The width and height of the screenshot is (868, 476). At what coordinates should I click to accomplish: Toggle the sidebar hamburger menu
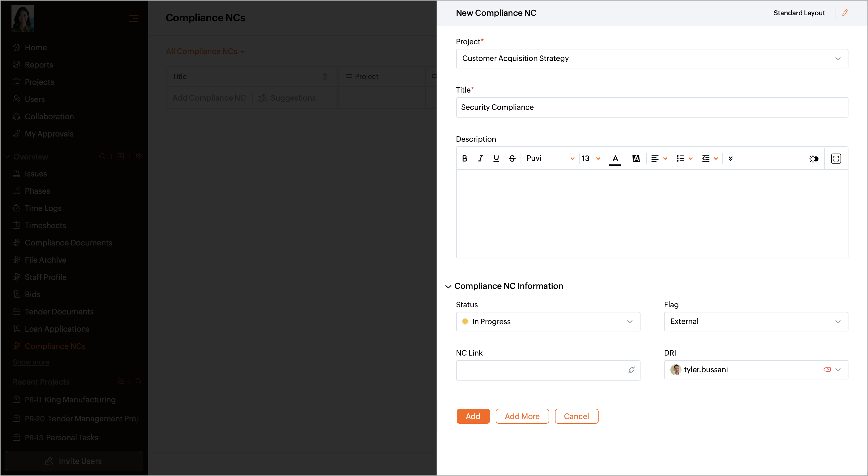134,19
